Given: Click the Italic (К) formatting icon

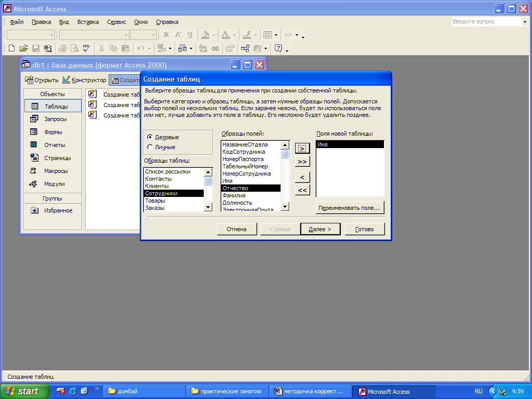Looking at the screenshot, I should [178, 35].
